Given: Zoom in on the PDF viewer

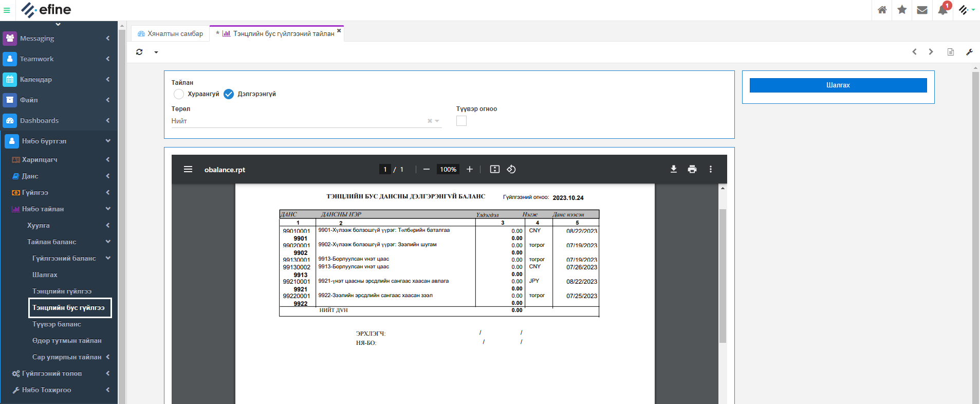Looking at the screenshot, I should (x=469, y=169).
